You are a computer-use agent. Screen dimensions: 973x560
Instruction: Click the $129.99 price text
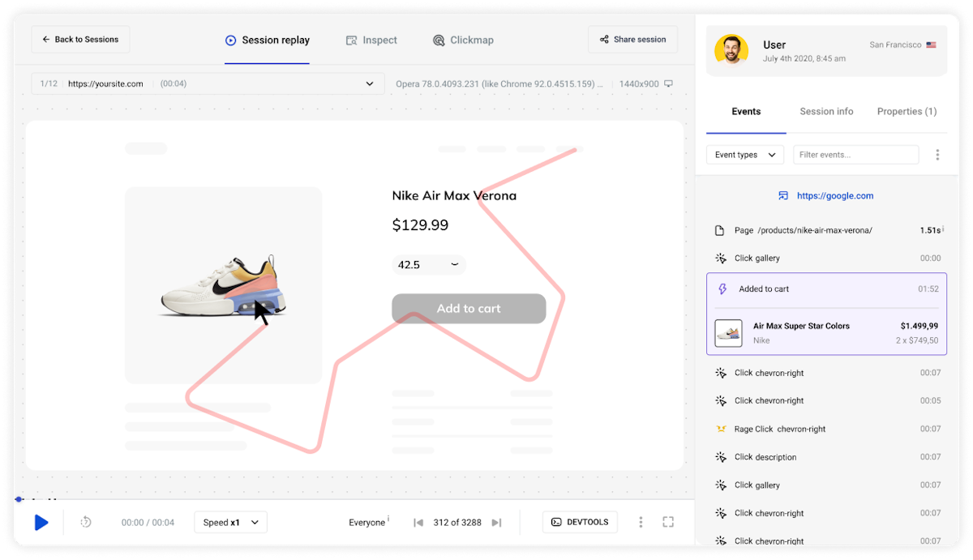point(420,225)
